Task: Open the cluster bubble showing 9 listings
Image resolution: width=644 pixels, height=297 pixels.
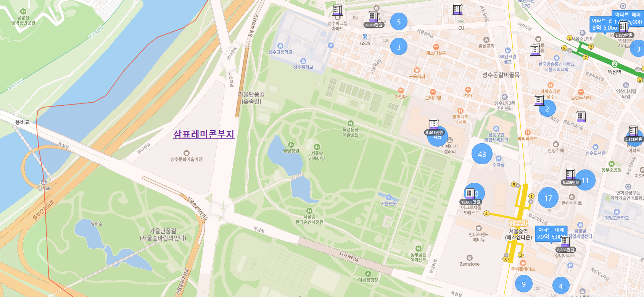Action: tap(523, 284)
